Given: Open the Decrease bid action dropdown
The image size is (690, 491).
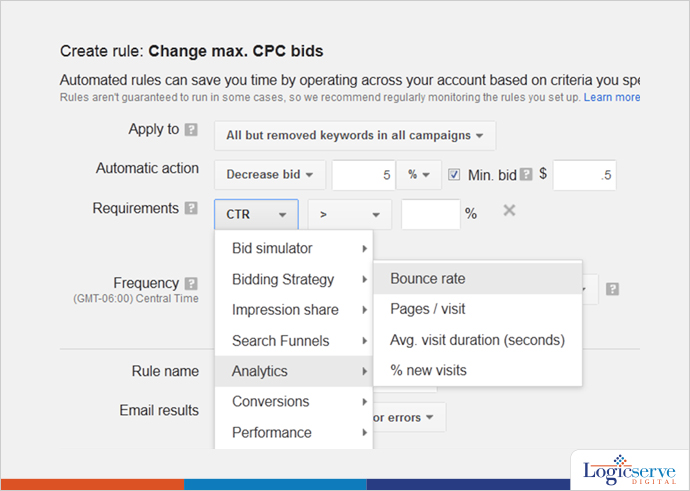Looking at the screenshot, I should point(269,174).
